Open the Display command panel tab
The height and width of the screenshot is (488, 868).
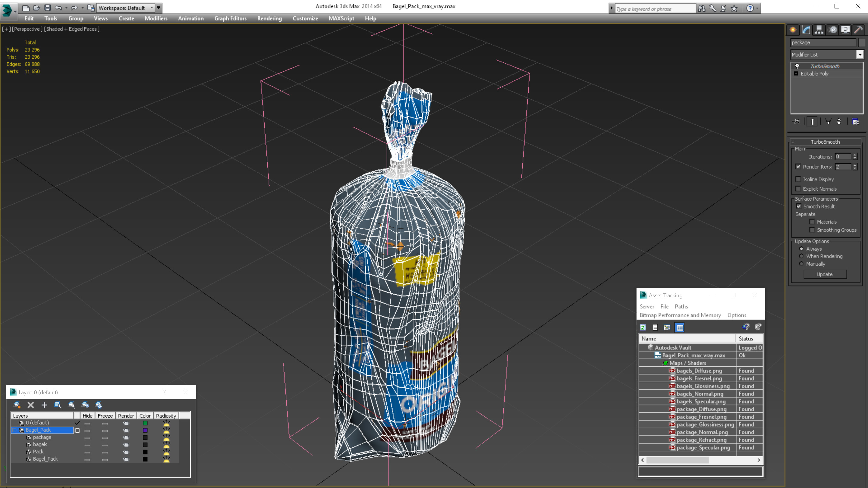(845, 30)
